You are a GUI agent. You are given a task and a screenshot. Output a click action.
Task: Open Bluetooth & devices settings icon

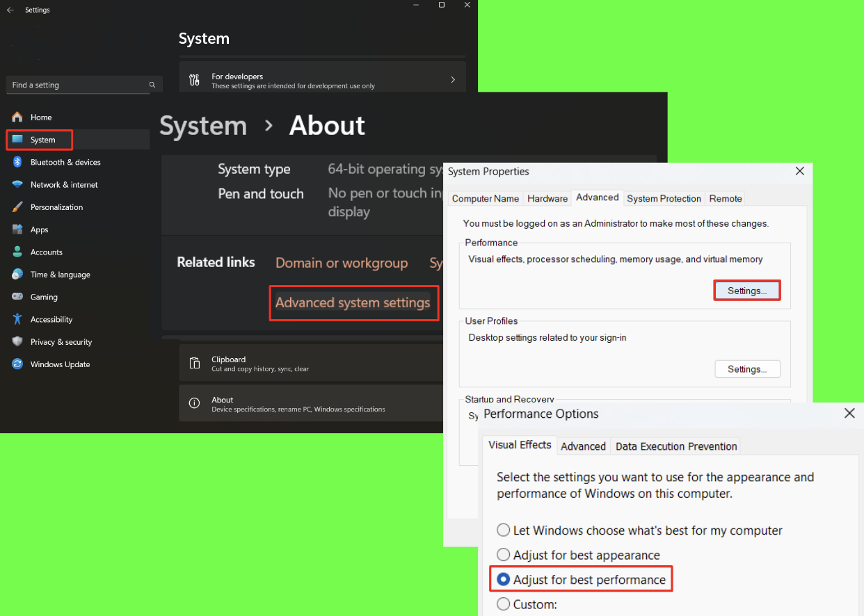17,162
